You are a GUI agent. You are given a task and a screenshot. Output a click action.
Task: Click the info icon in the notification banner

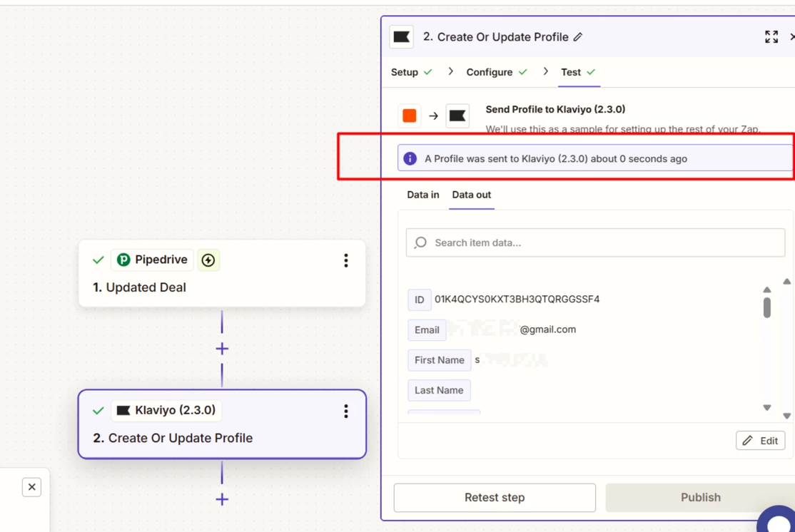pyautogui.click(x=410, y=158)
